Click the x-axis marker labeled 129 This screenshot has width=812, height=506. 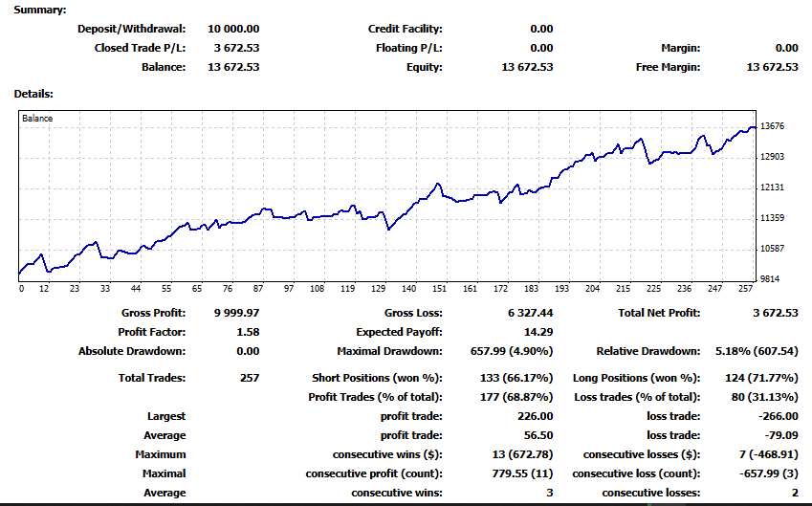point(378,289)
